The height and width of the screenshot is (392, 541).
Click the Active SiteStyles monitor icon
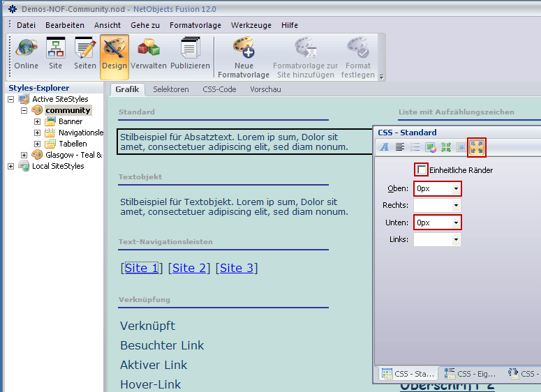pos(24,99)
